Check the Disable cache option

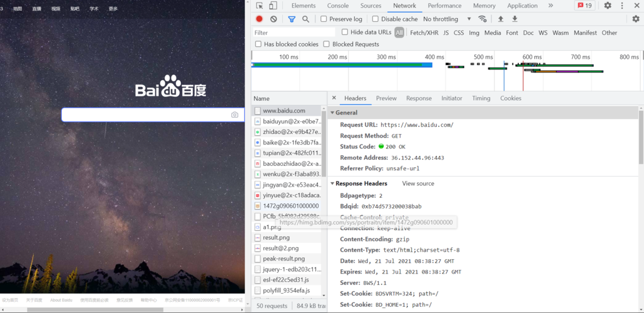pyautogui.click(x=376, y=19)
